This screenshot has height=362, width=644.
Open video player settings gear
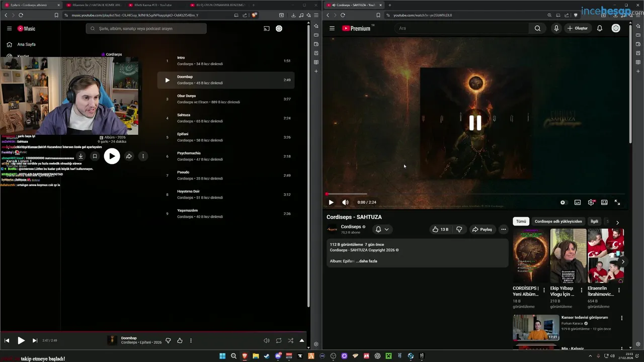point(591,203)
